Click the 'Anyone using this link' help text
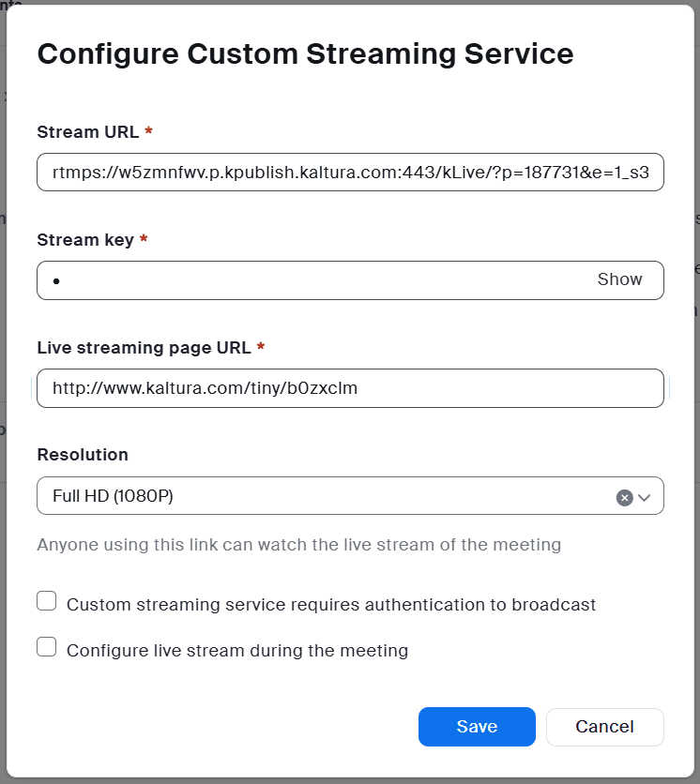The width and height of the screenshot is (700, 784). 298,544
